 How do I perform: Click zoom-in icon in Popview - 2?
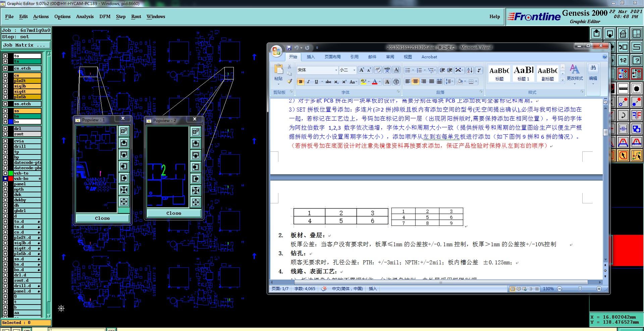coord(196,190)
